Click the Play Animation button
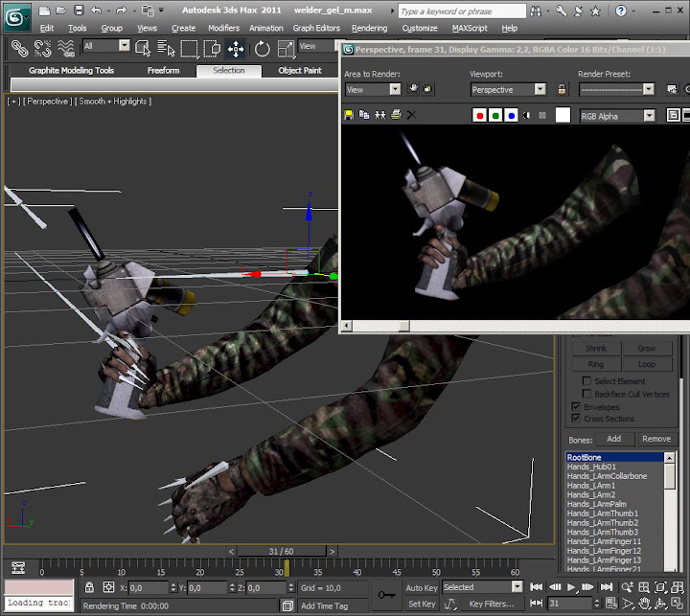 (571, 587)
